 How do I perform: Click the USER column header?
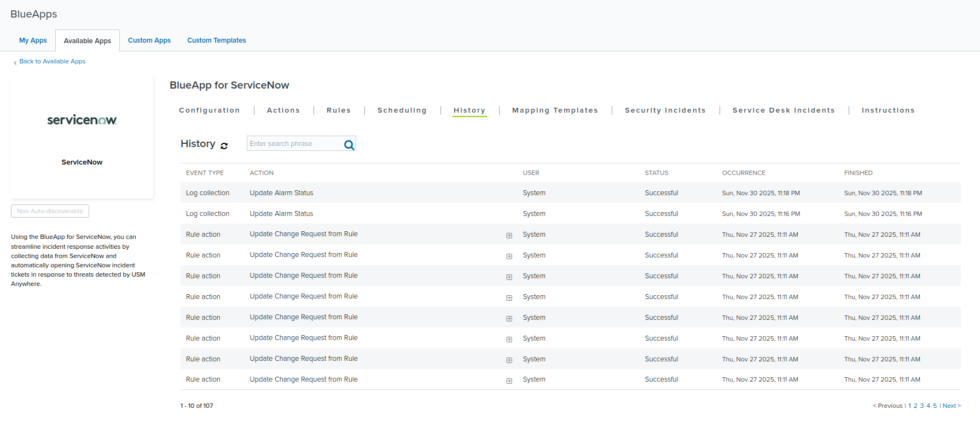pyautogui.click(x=531, y=173)
